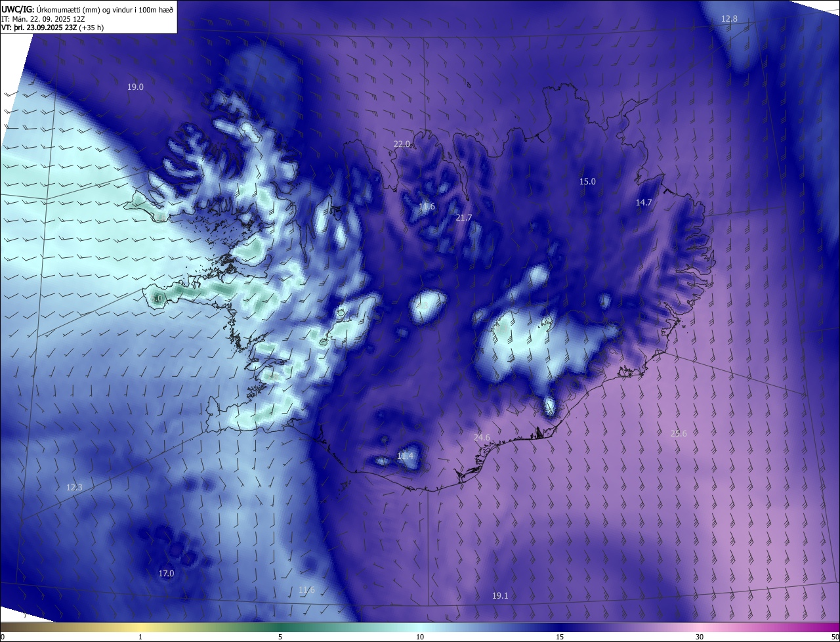
Task: Click the 11.4 value label
Action: [x=406, y=456]
